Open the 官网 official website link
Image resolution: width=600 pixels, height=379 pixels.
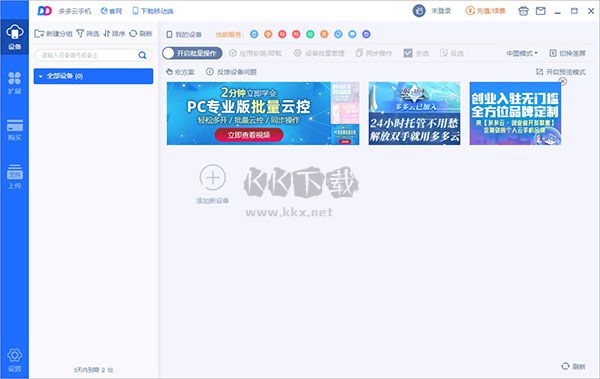[111, 11]
